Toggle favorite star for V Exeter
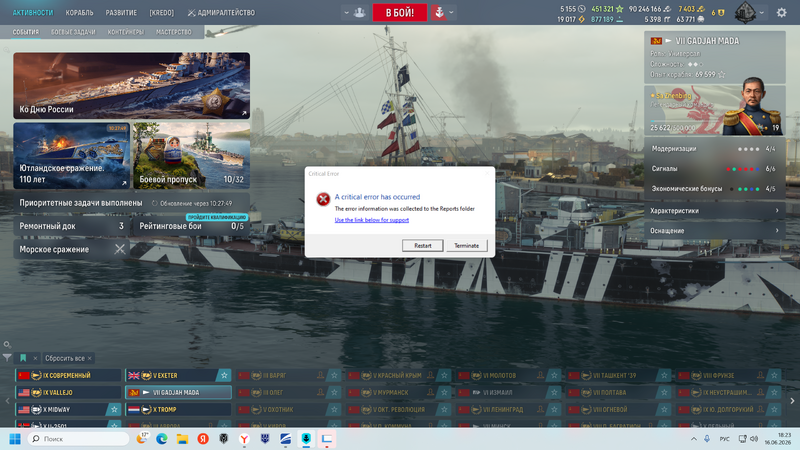This screenshot has width=800, height=450. (x=224, y=375)
